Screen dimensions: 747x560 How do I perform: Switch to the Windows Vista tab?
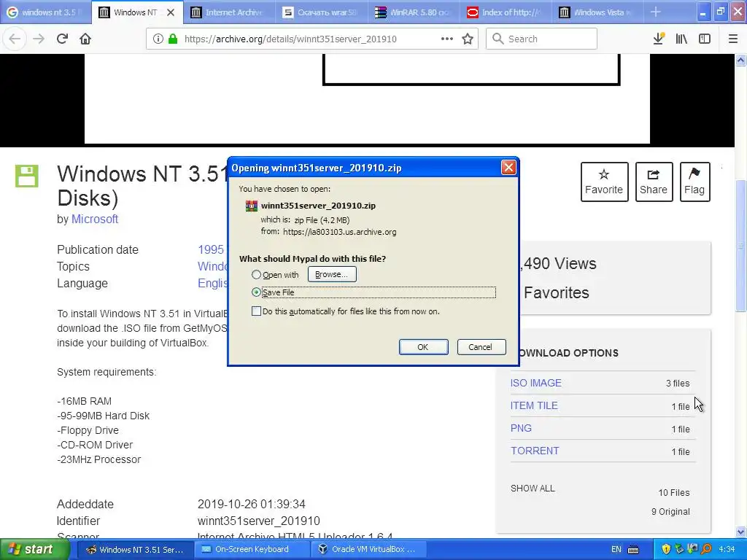597,12
